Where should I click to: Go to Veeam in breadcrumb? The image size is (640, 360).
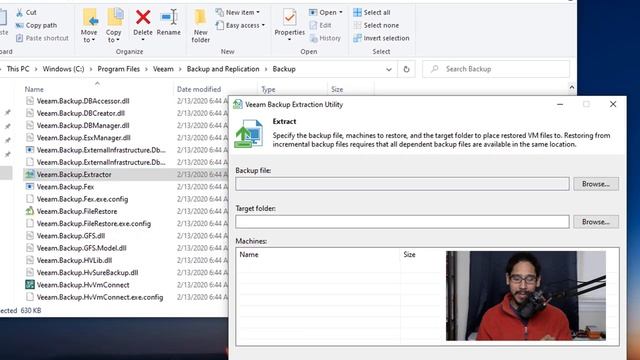point(163,69)
